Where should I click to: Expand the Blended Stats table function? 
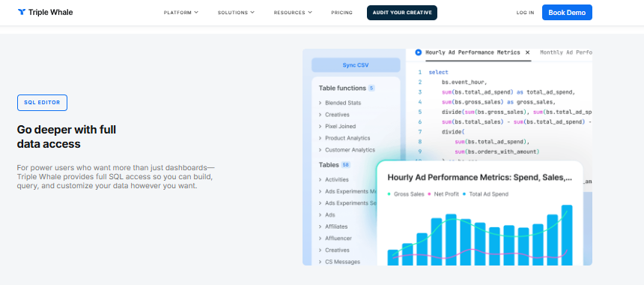click(340, 103)
